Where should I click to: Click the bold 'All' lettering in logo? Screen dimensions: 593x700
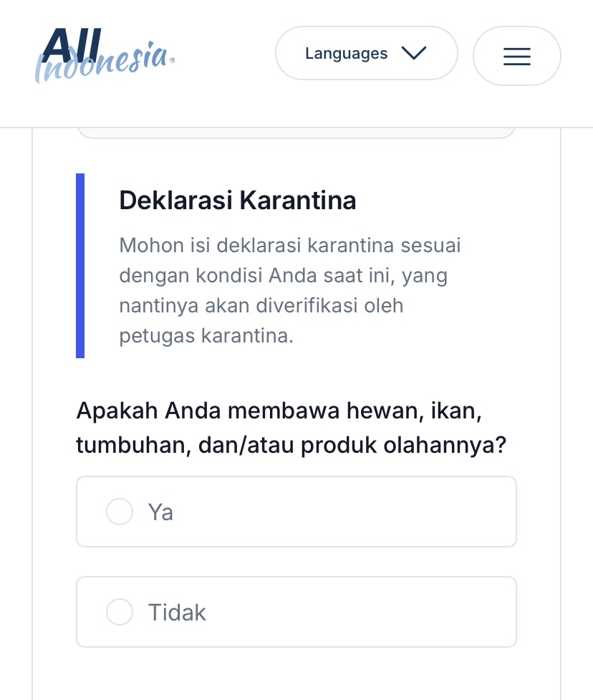tap(72, 44)
